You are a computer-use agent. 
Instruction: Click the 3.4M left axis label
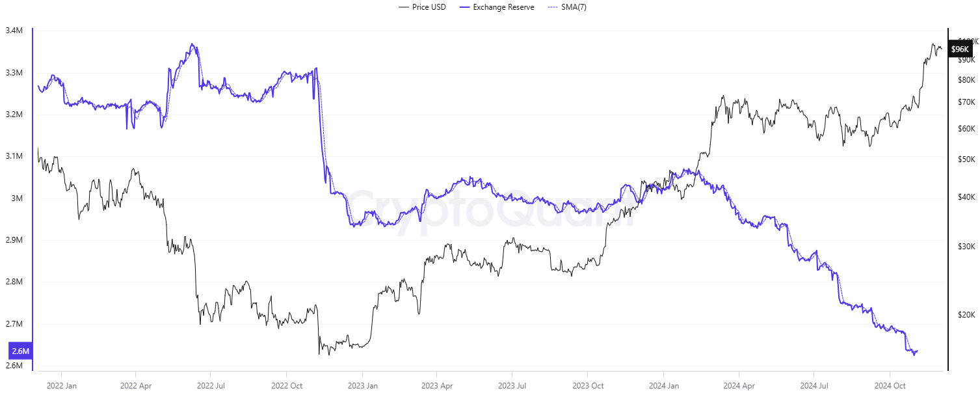(x=15, y=31)
